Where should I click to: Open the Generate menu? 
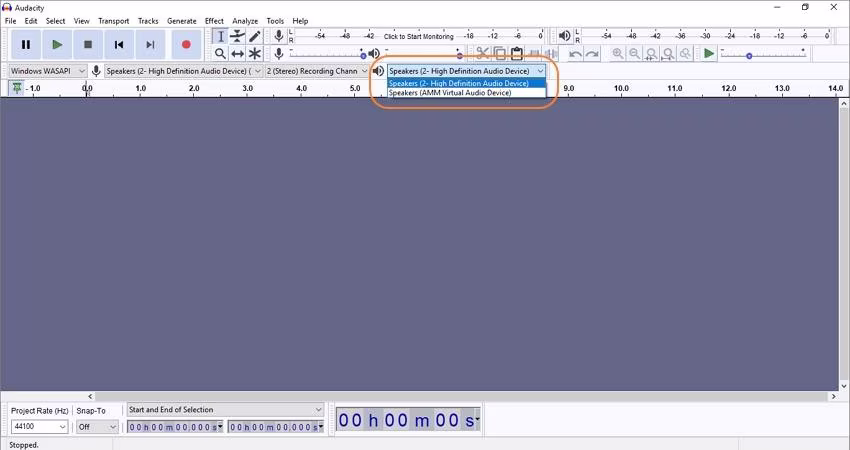coord(182,21)
